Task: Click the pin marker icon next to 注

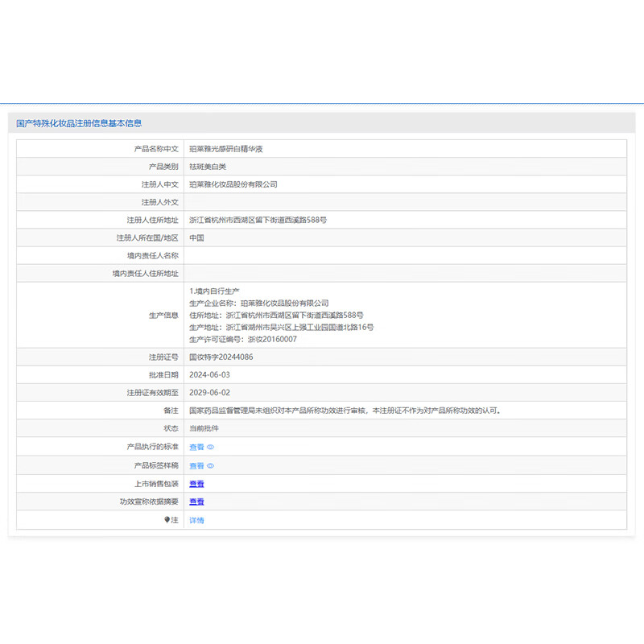Action: click(167, 520)
